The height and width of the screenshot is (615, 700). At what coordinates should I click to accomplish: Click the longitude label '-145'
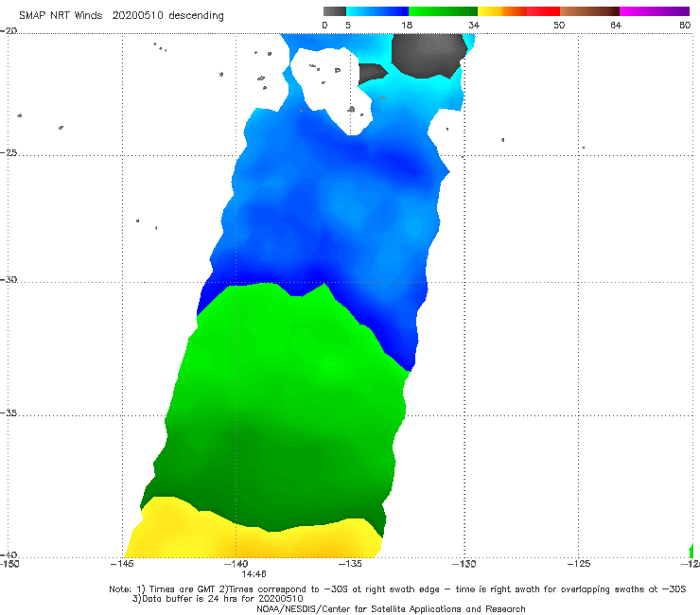[x=122, y=564]
